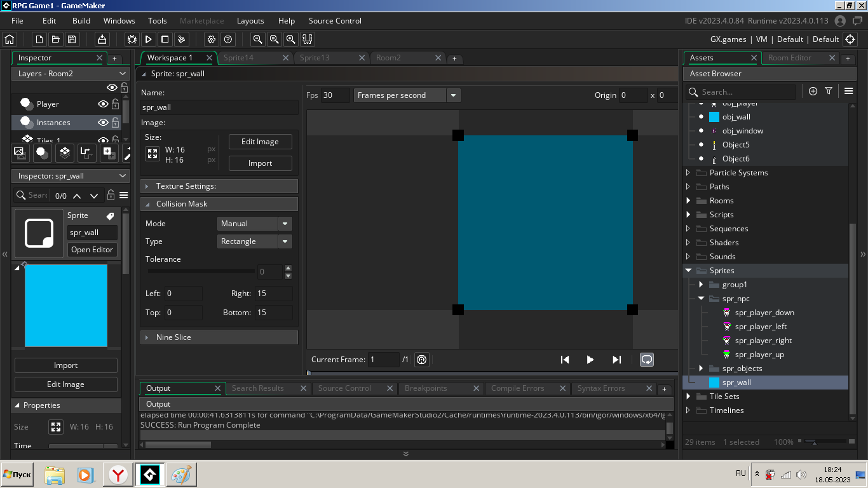The width and height of the screenshot is (868, 488).
Task: Click the Create Executable icon
Action: coord(102,39)
